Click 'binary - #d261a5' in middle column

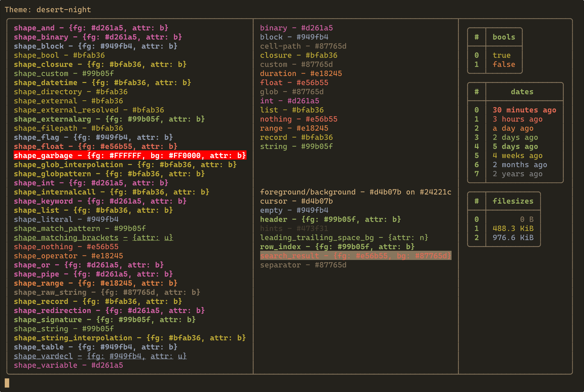[x=297, y=28]
